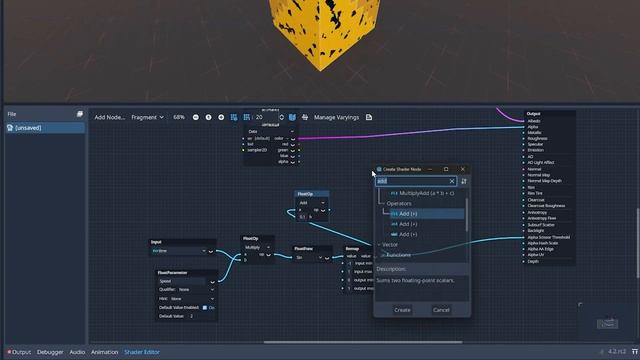640x360 pixels.
Task: Click the Albedo port on Output node
Action: tap(524, 121)
